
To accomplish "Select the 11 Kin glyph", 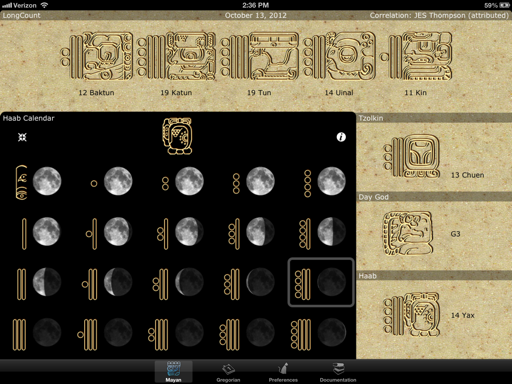I will 416,56.
